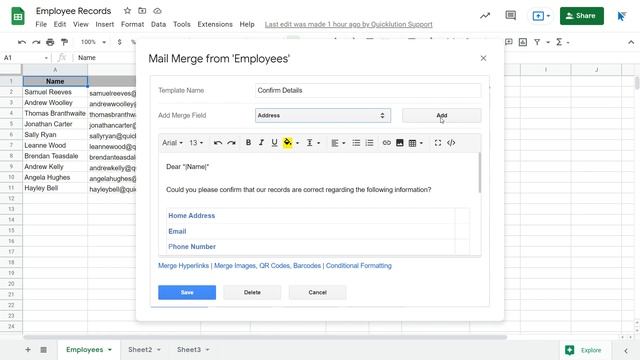Screen dimensions: 640x360
Task: Toggle fullscreen editor mode
Action: 438,143
